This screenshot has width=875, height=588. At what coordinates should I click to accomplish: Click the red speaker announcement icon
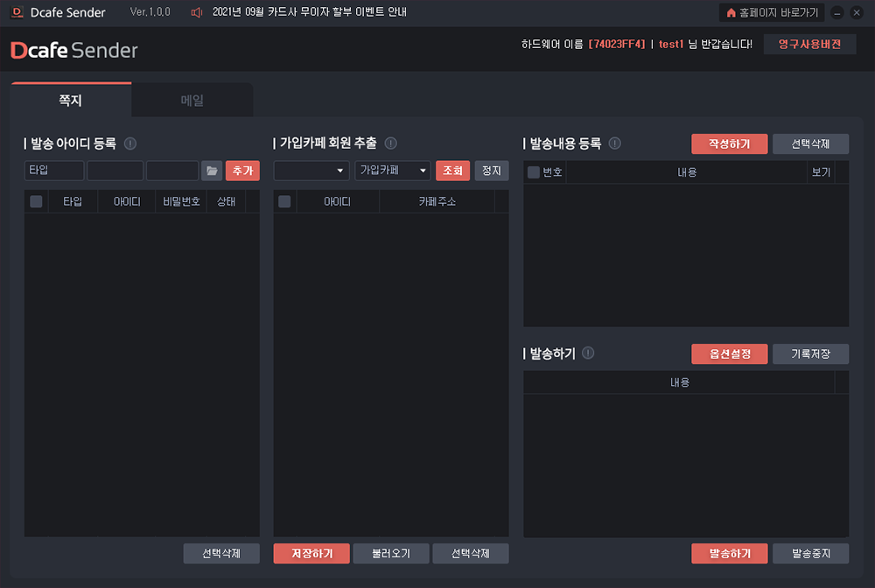pyautogui.click(x=196, y=12)
